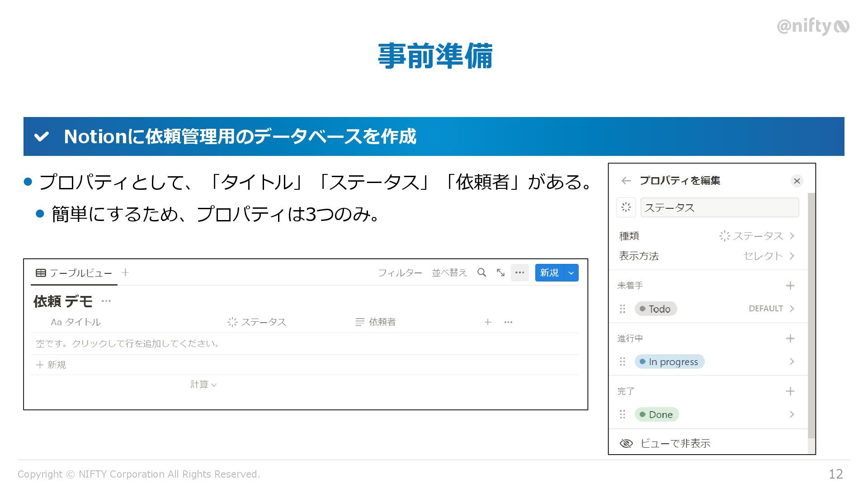
Task: Click the green Done status tag
Action: (656, 414)
